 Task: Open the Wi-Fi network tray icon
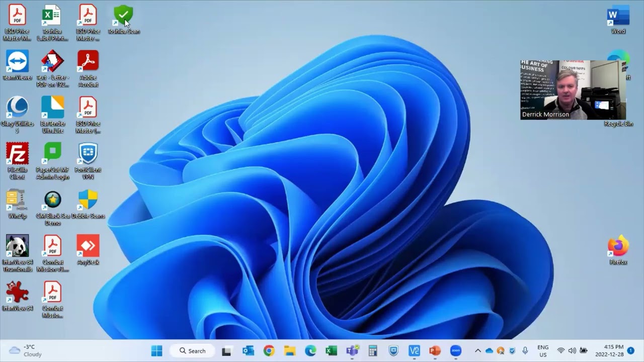561,350
